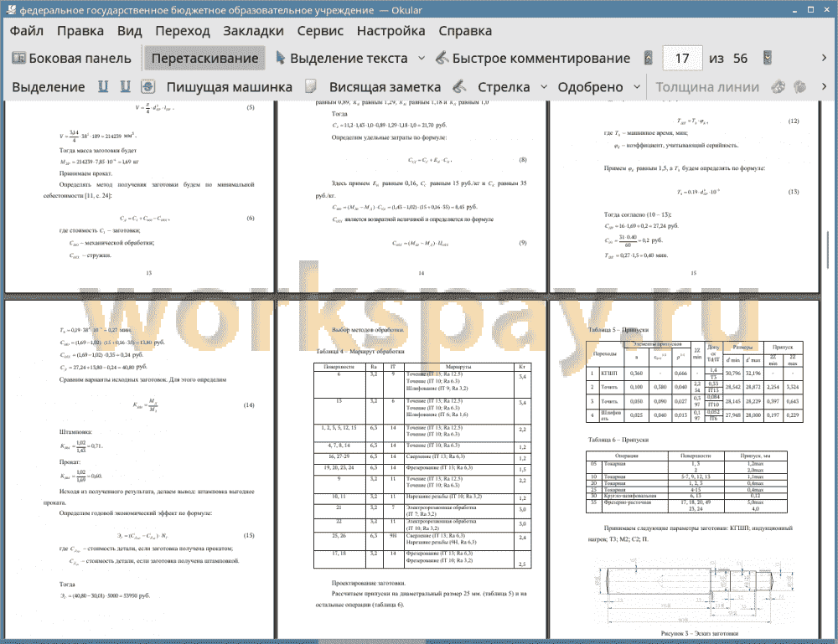The image size is (838, 644).
Task: Select the note icon left of Висящая заметка
Action: (311, 87)
